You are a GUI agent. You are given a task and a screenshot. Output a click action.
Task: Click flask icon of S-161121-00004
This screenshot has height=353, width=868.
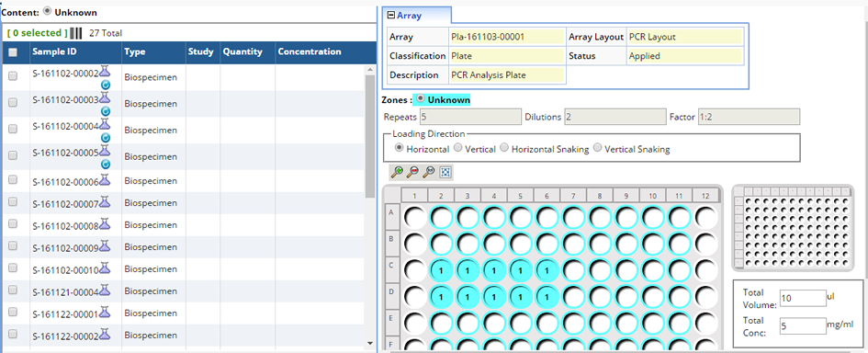[x=105, y=290]
